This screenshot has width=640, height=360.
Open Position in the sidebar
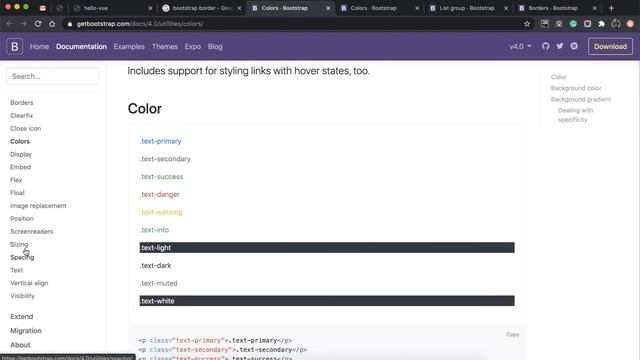tap(22, 218)
